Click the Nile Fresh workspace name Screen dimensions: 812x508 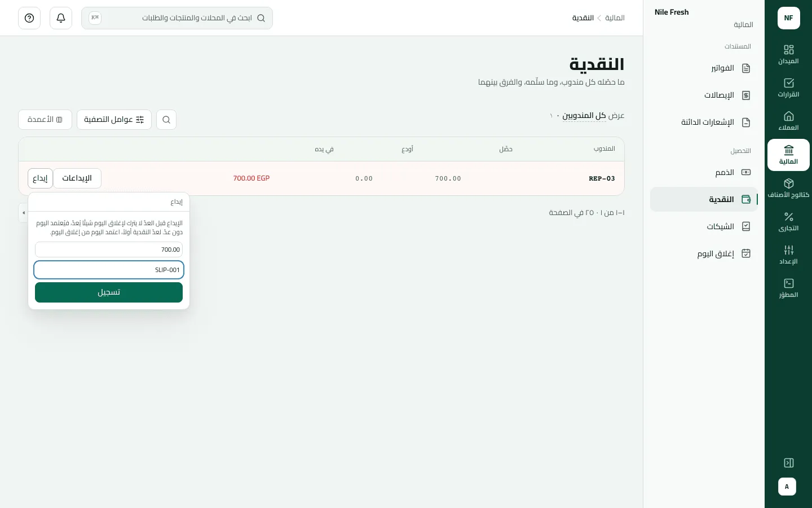pyautogui.click(x=672, y=12)
